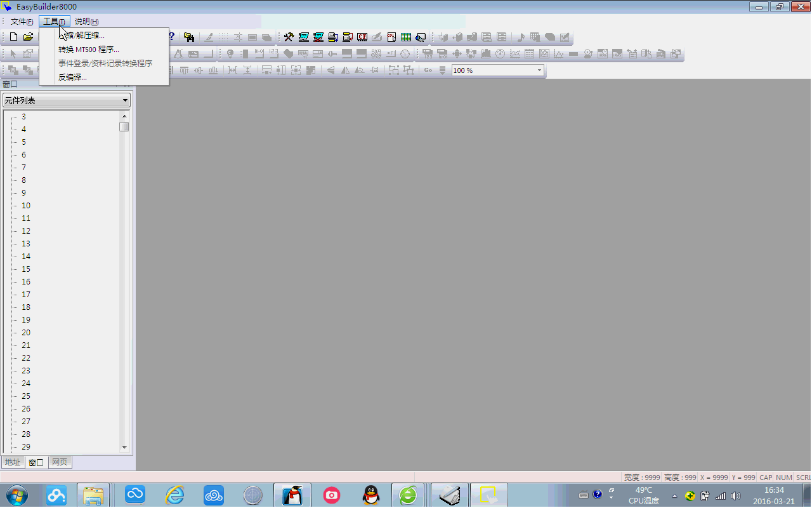The width and height of the screenshot is (812, 508).
Task: Choose 压缩/解压缩... from the 工具 menu
Action: [x=104, y=36]
